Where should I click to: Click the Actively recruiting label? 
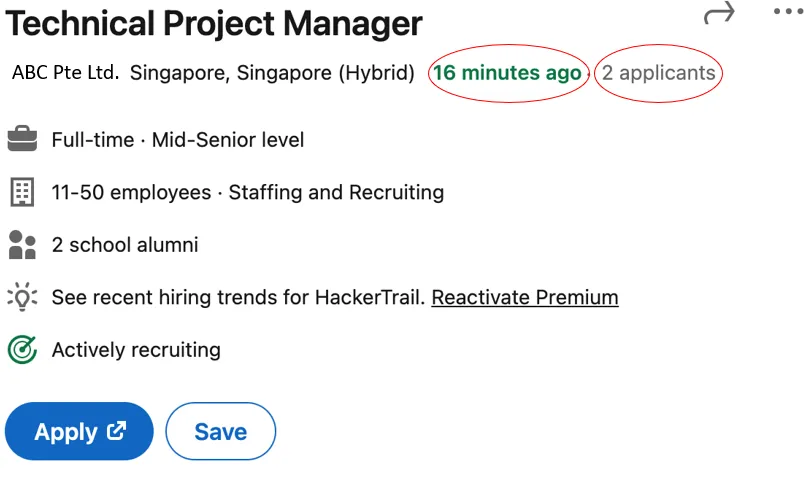(136, 350)
